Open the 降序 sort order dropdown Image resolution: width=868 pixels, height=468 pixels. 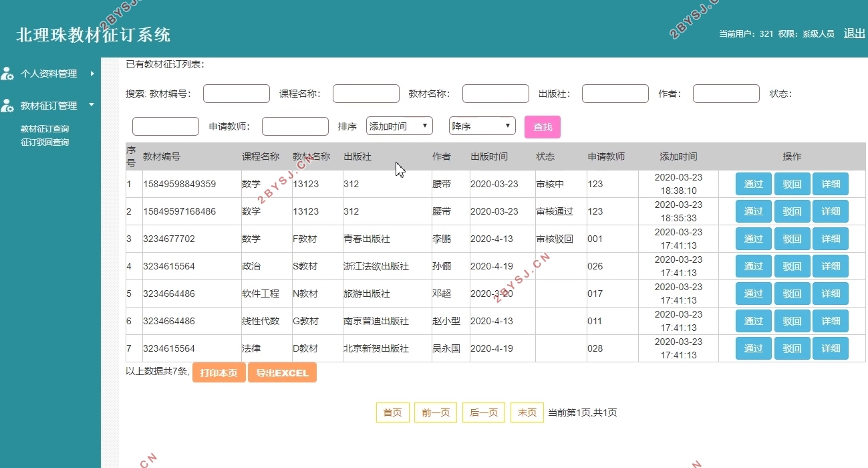coord(482,126)
